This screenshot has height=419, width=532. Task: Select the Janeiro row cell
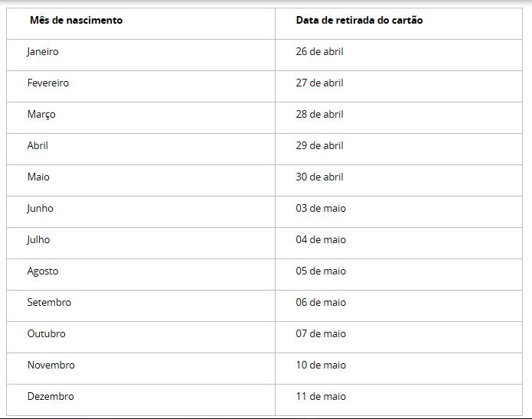click(x=43, y=52)
